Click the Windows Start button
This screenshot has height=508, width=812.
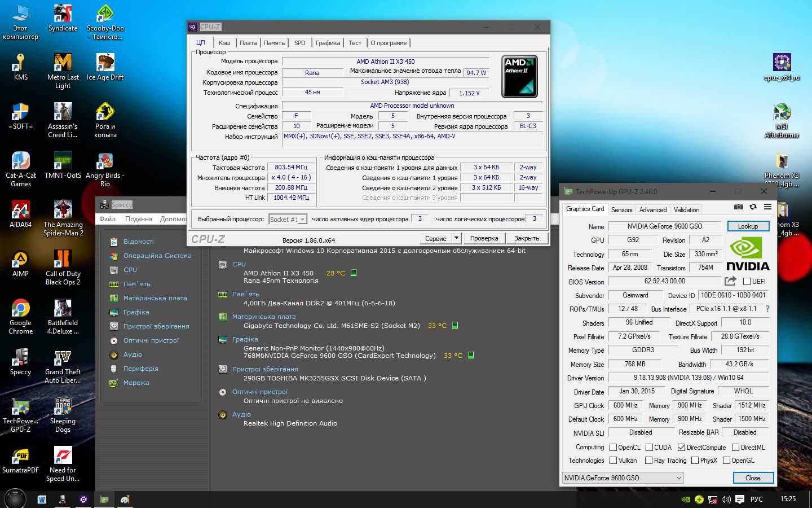(15, 499)
